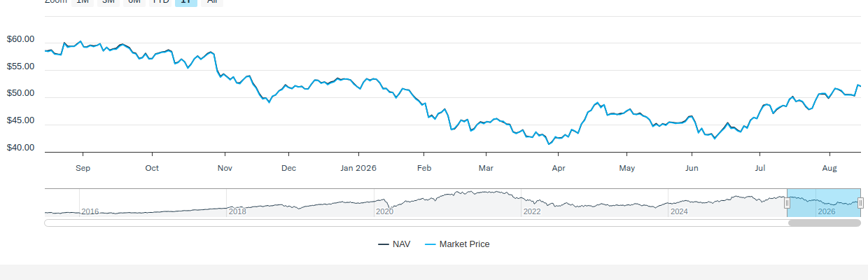The image size is (868, 280).
Task: Click the 2022 label in the navigator
Action: 532,211
